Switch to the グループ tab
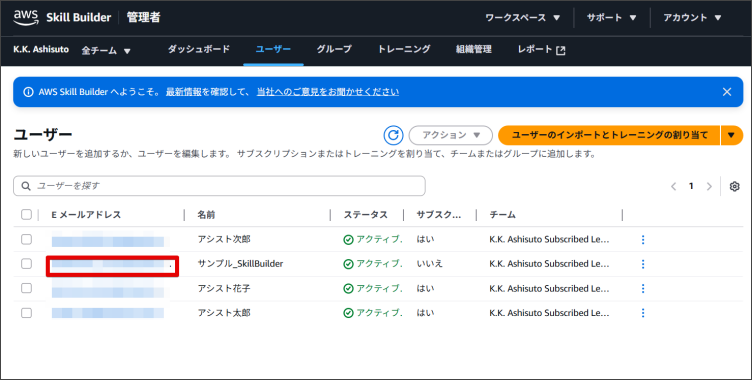Viewport: 752px width, 380px height. (334, 49)
